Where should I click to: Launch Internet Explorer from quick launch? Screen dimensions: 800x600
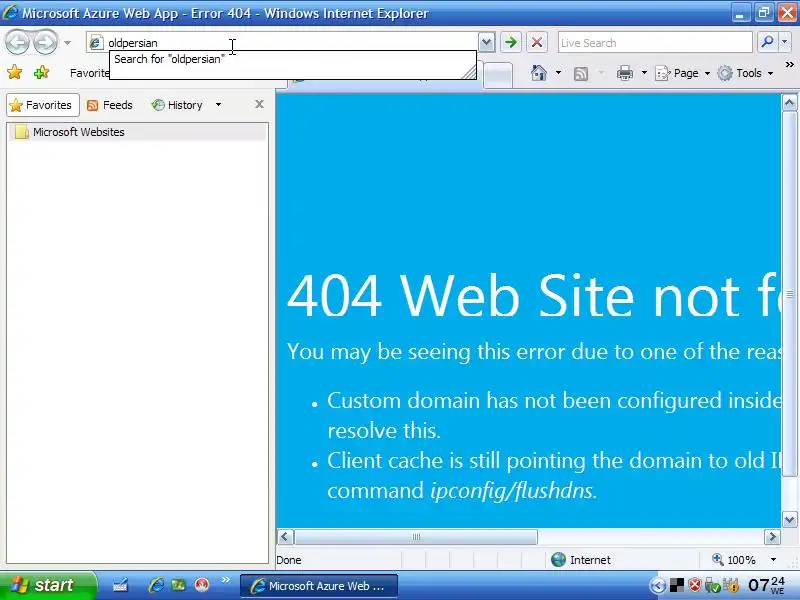(x=156, y=585)
